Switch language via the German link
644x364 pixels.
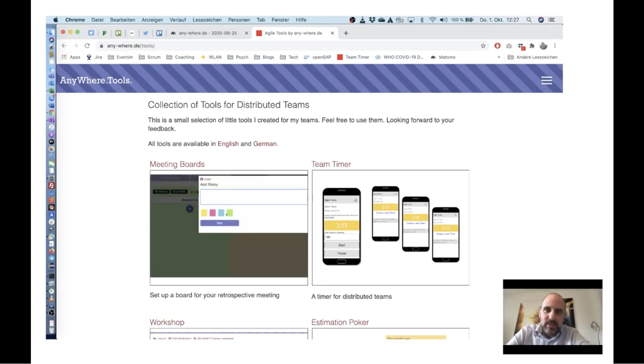[264, 144]
